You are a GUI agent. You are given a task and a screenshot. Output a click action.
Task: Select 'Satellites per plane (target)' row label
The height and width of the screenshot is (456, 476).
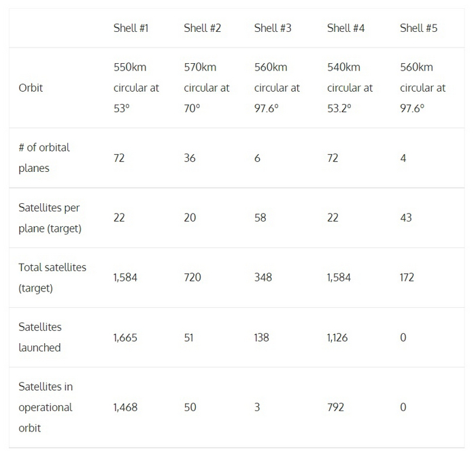(50, 217)
